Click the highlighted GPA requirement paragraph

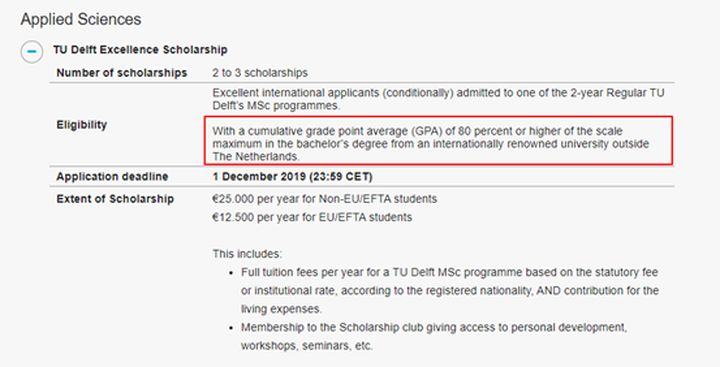[439, 141]
